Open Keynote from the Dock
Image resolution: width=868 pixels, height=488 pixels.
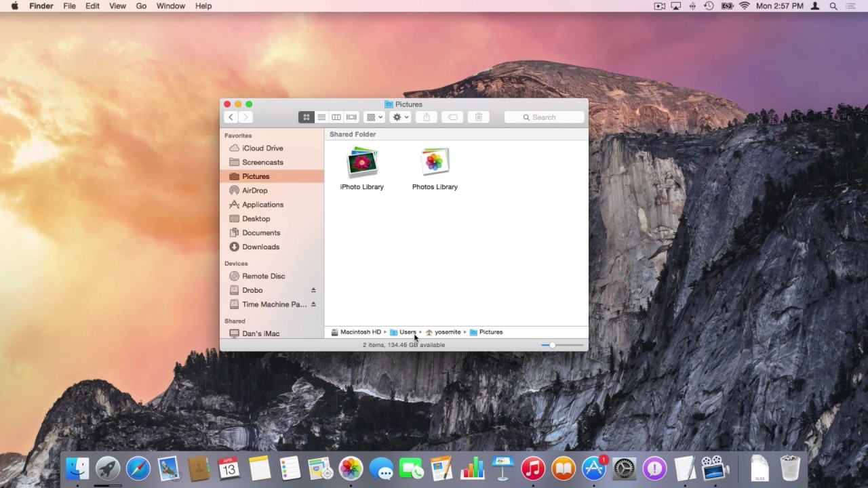click(x=502, y=468)
